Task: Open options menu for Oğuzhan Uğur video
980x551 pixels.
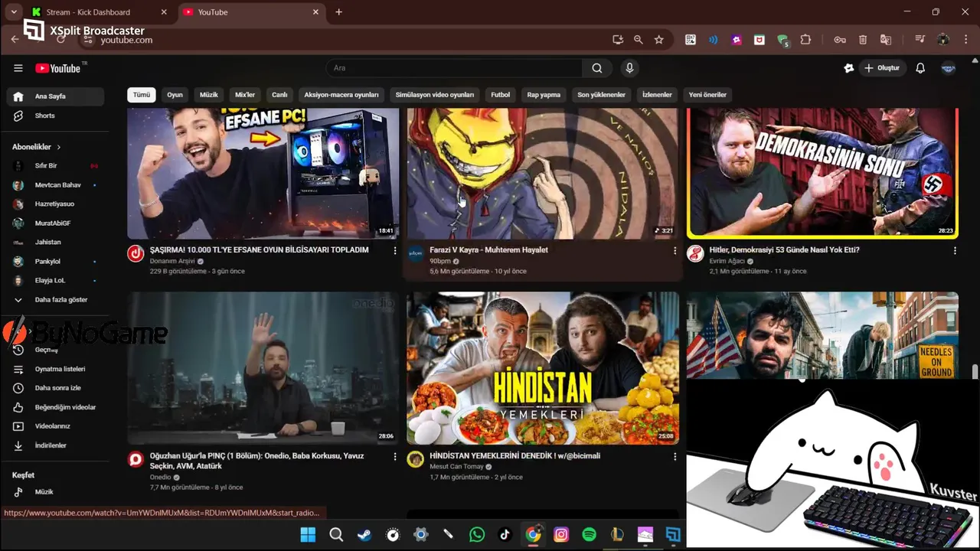Action: pos(395,457)
